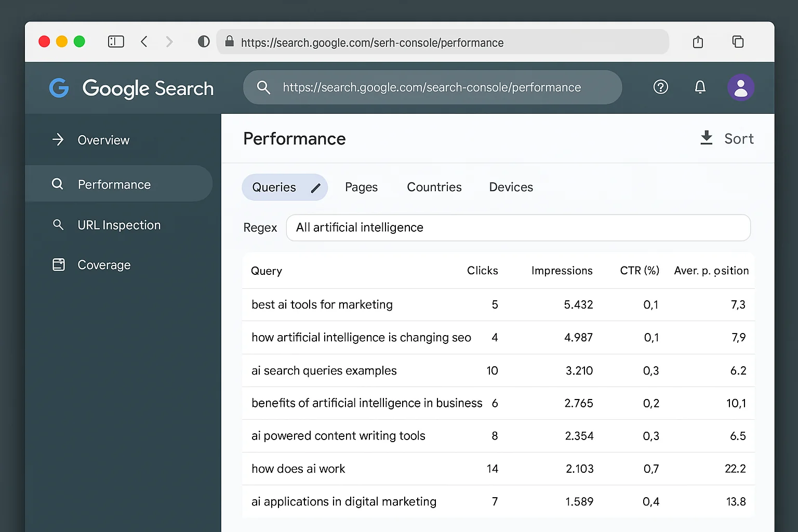Click the browser back navigation arrow
The image size is (798, 532).
144,42
